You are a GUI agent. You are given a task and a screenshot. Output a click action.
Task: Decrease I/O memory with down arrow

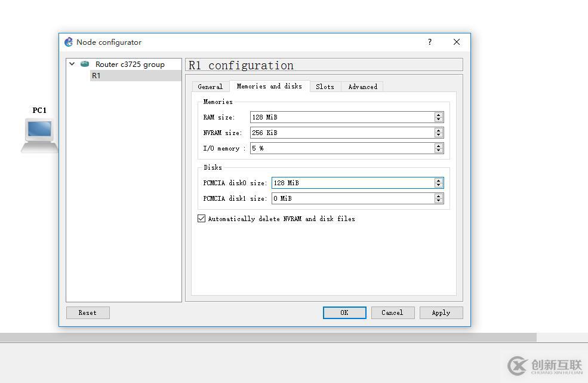coord(438,151)
